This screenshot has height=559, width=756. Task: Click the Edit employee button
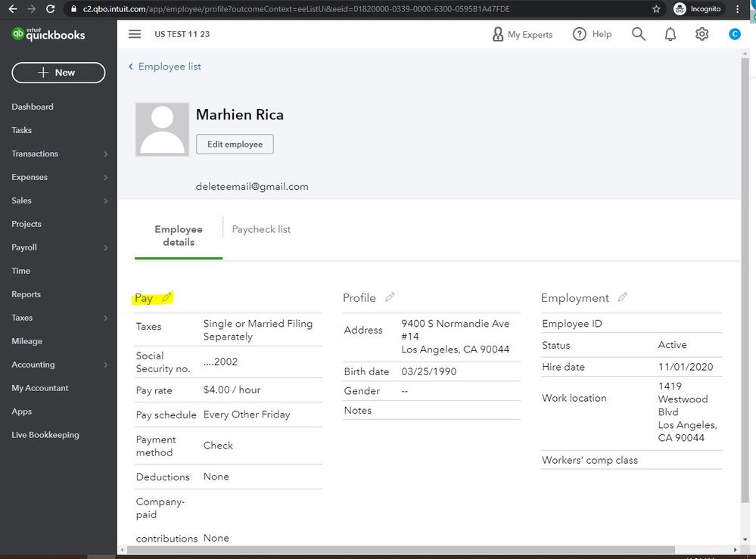pyautogui.click(x=235, y=144)
